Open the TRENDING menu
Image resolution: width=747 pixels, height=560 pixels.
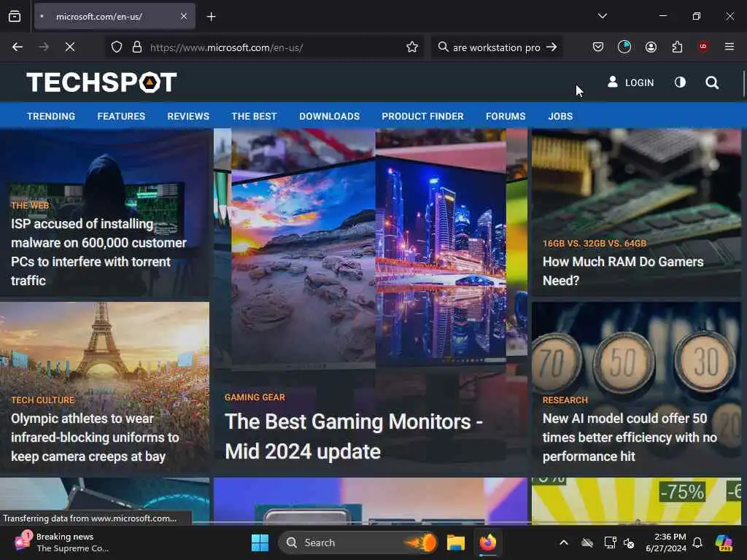(51, 116)
